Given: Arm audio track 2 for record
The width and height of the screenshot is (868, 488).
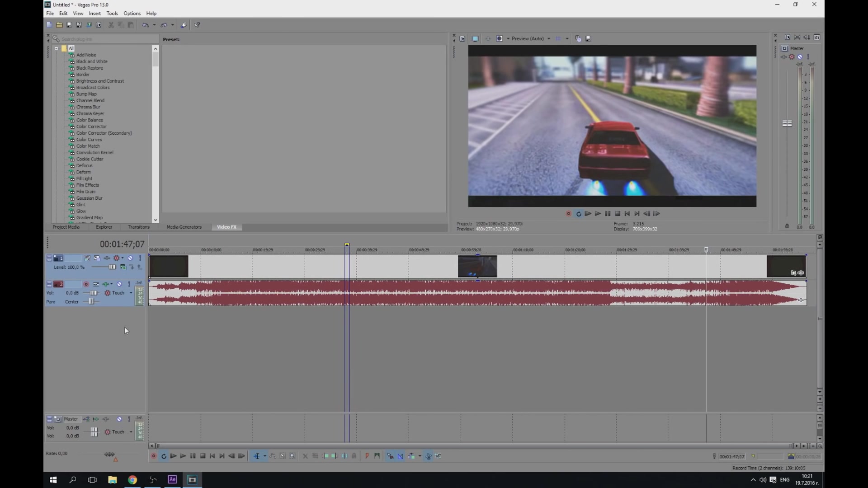Looking at the screenshot, I should (86, 284).
